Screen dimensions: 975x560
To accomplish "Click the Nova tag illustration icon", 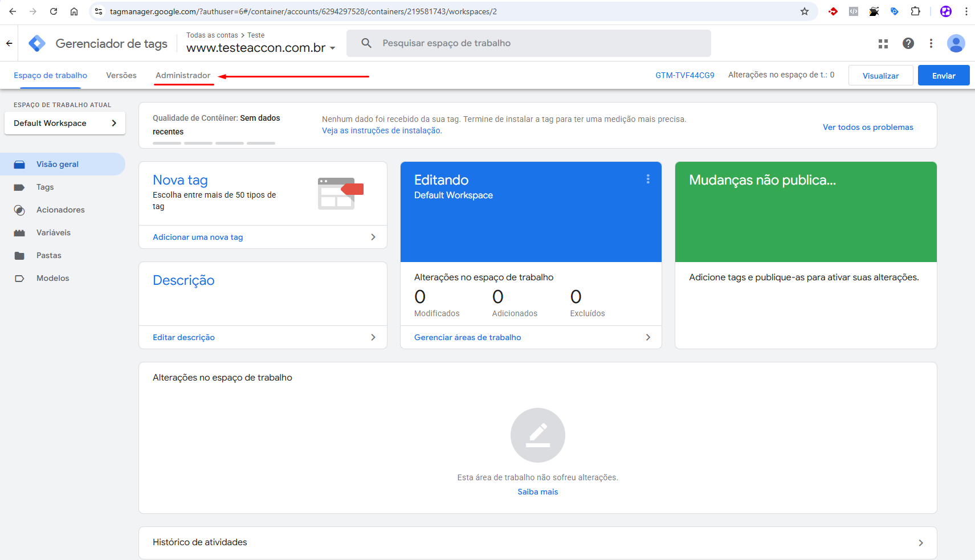I will [x=340, y=193].
